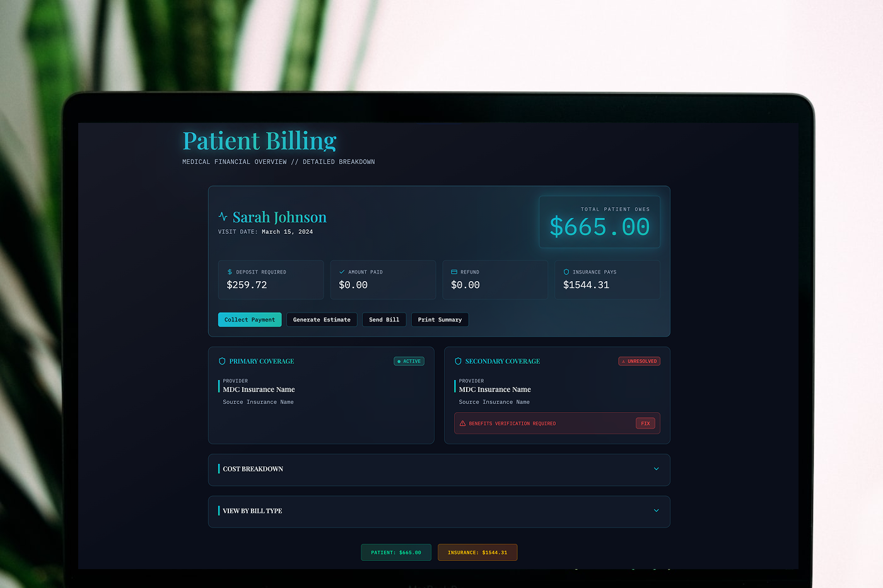
Task: Click the Unresolved status badge
Action: [639, 361]
